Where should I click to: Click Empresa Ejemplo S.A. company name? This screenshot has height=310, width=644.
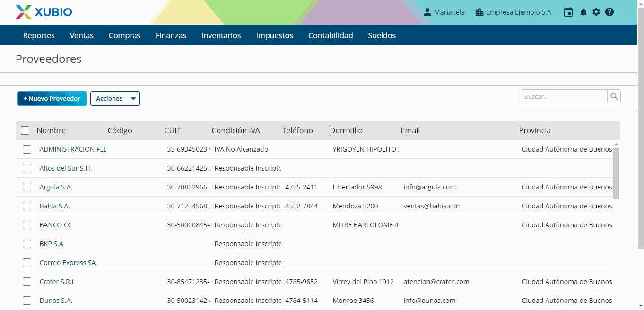point(519,12)
